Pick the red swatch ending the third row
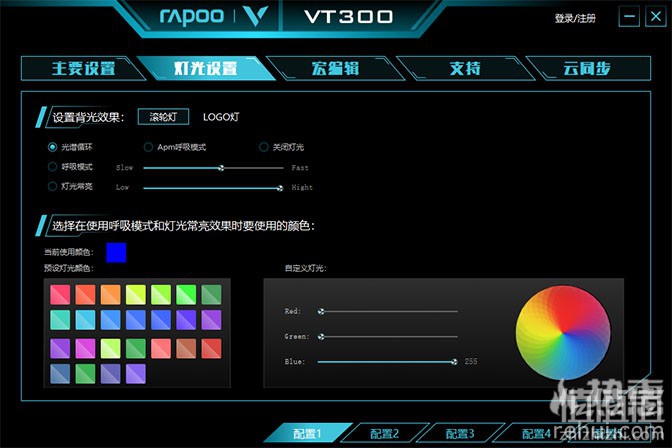 (211, 349)
